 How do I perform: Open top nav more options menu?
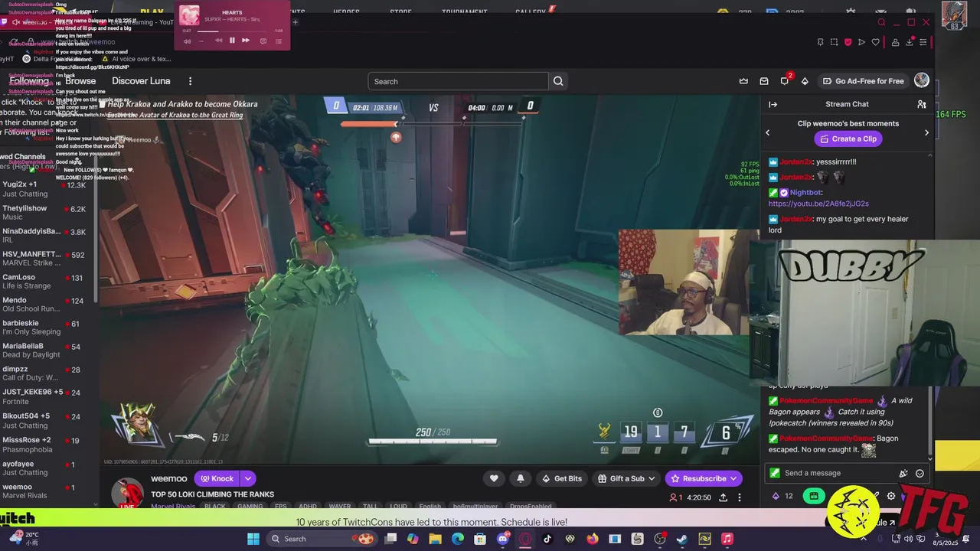(x=191, y=81)
